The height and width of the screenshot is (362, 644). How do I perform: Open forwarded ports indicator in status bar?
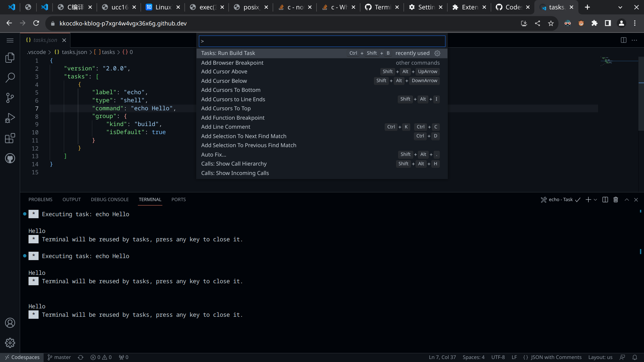[x=123, y=357]
